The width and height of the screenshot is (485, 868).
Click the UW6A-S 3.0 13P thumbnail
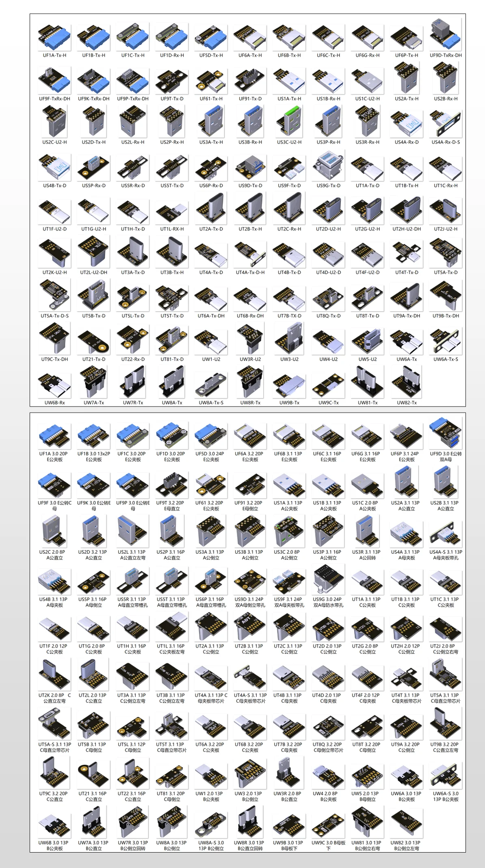446,776
